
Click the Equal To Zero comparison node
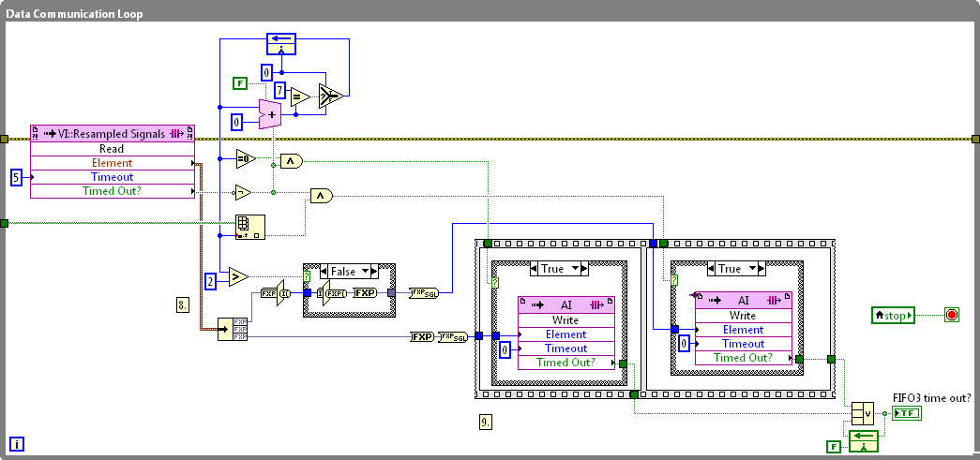245,158
